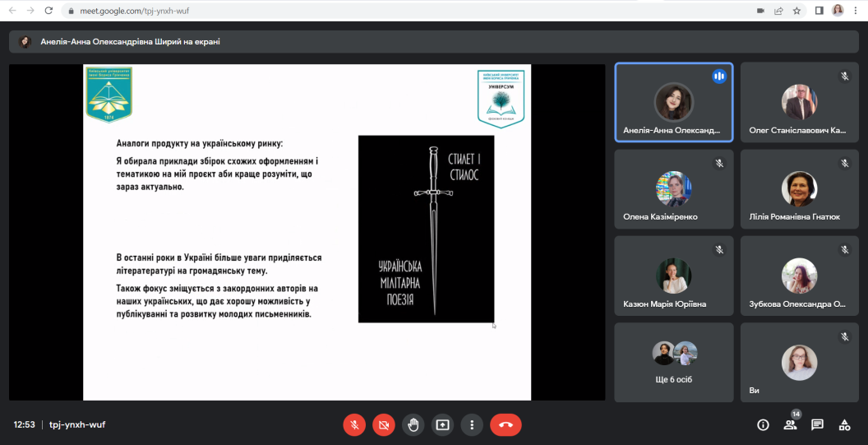This screenshot has width=868, height=445.
Task: Open the activities panel
Action: [844, 425]
